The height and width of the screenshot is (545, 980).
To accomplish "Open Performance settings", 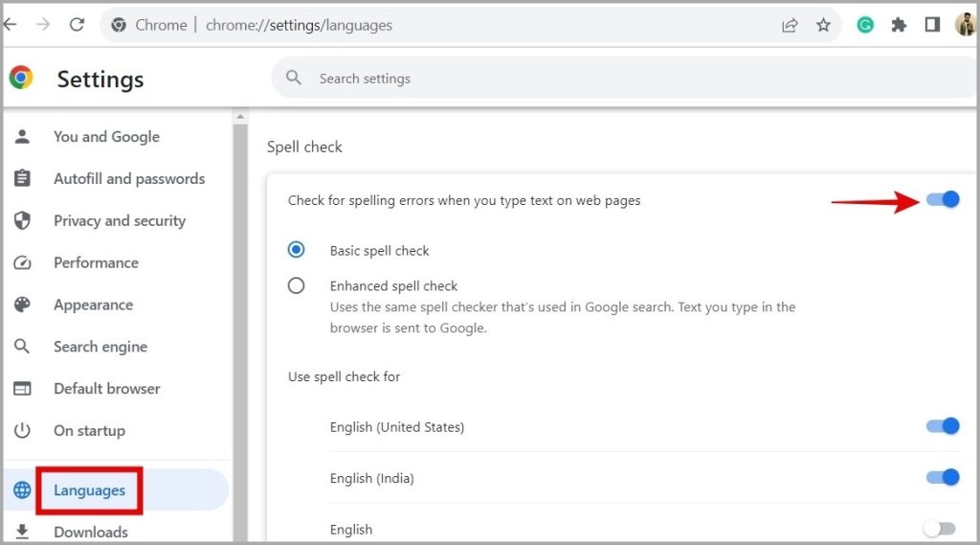I will [x=97, y=262].
